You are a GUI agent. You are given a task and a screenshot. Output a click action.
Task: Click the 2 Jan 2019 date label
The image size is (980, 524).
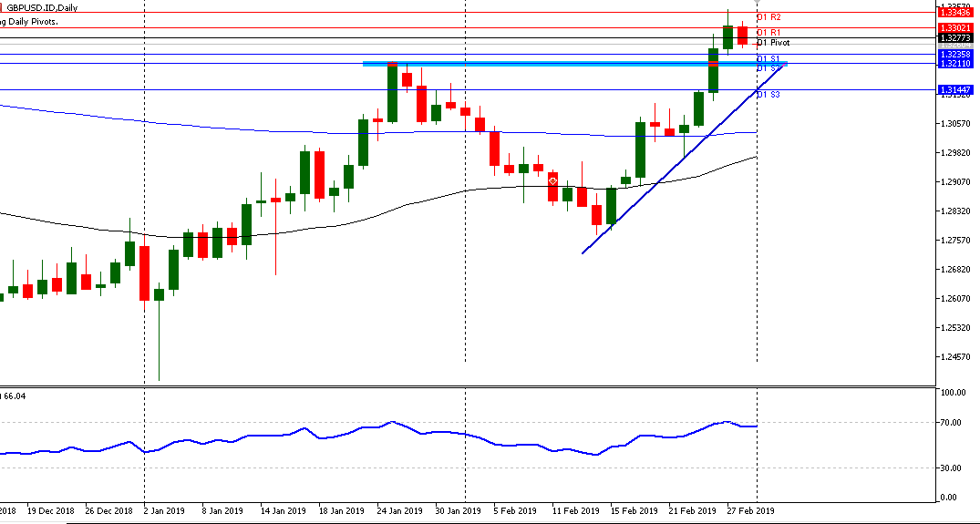click(x=165, y=511)
